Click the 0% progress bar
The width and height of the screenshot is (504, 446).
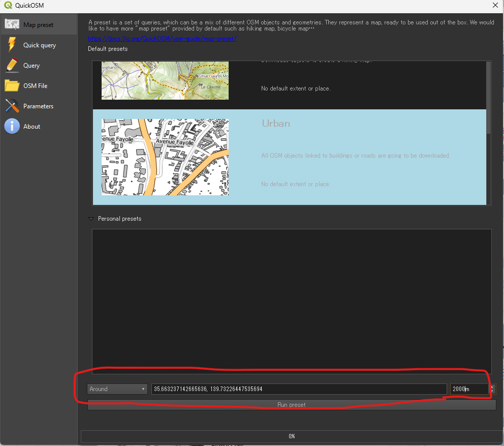point(292,436)
